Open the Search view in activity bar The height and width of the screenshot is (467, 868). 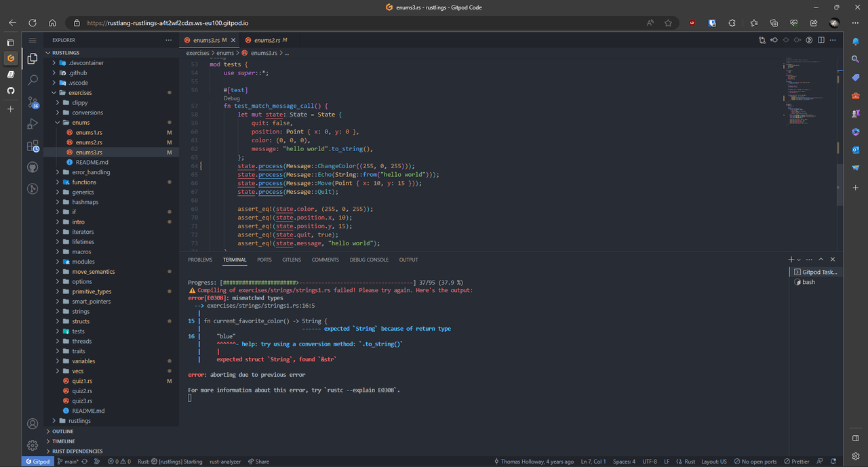coord(33,80)
